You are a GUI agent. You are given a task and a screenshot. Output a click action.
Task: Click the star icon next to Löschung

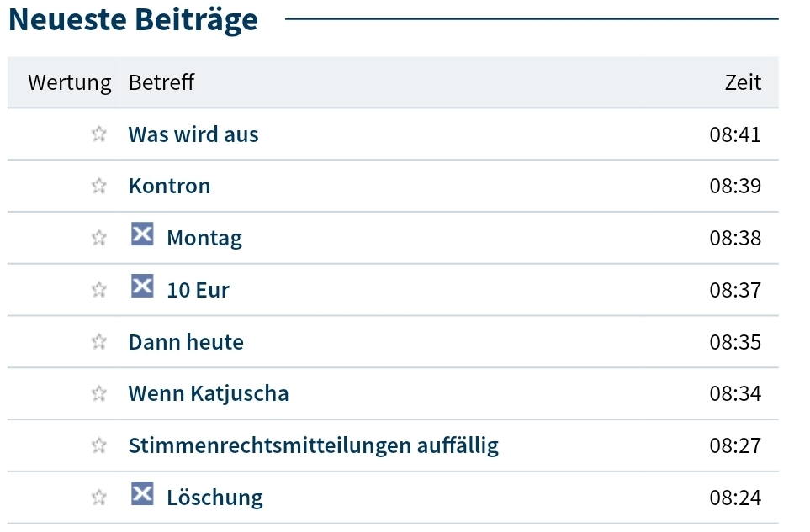[98, 497]
